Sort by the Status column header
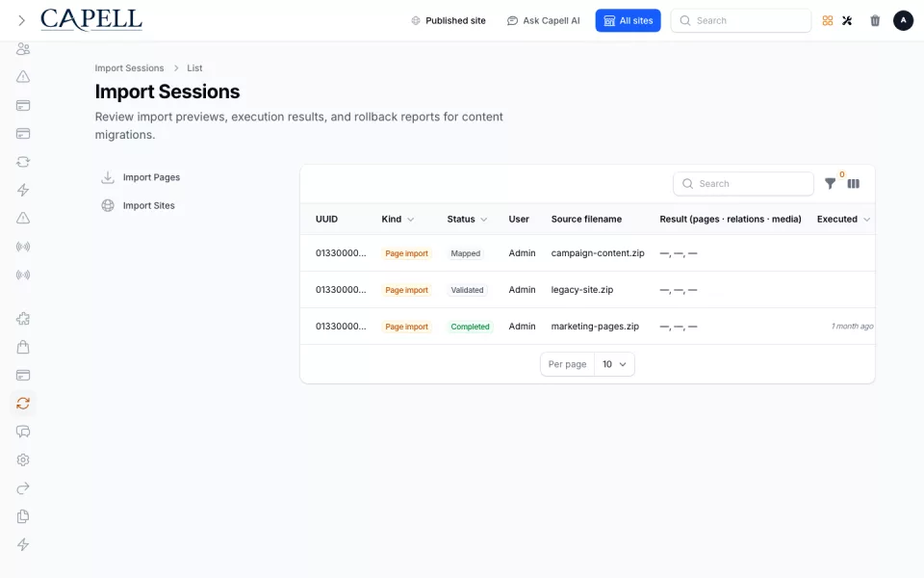 [x=467, y=220]
